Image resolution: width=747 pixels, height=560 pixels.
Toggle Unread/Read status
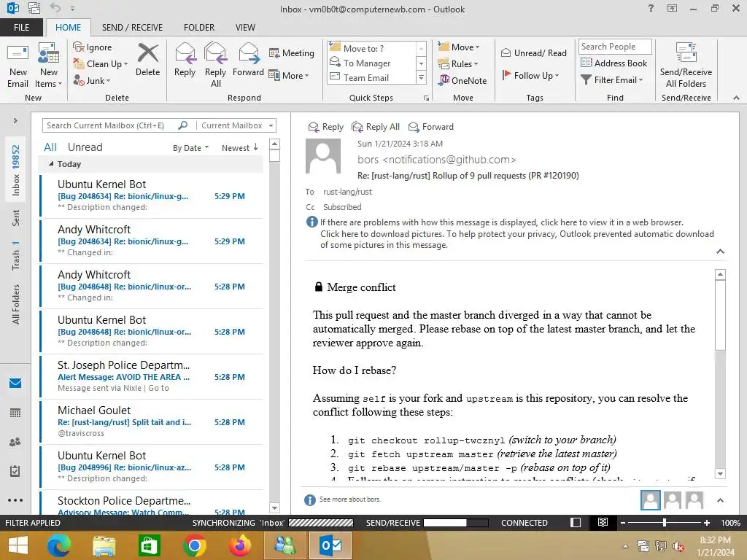tap(533, 52)
